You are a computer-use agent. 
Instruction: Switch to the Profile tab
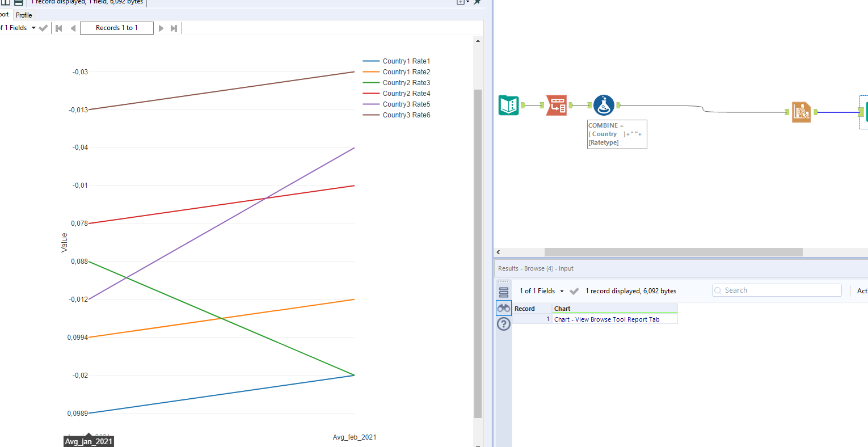[x=23, y=15]
